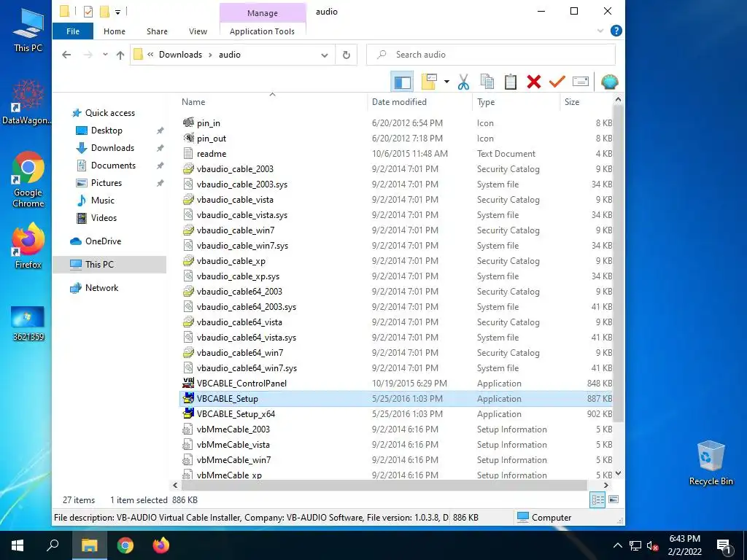Click the taskbar Search magnifier icon
The height and width of the screenshot is (560, 747).
click(53, 545)
